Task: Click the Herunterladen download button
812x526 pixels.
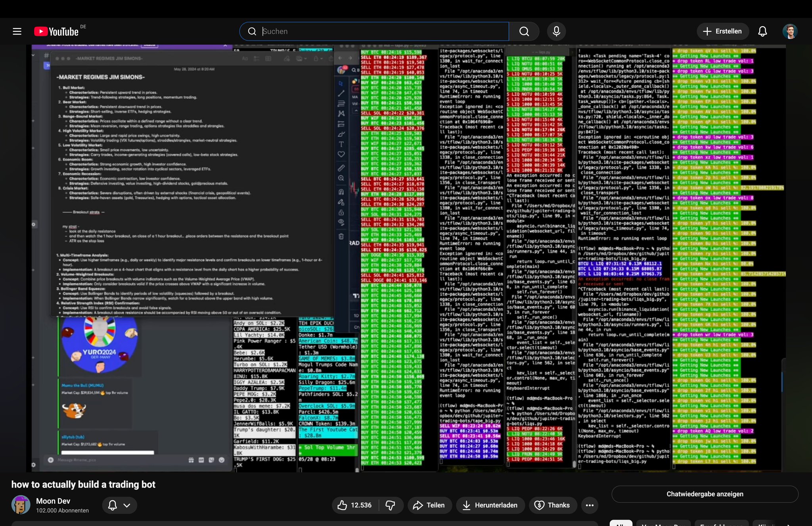Action: coord(490,505)
